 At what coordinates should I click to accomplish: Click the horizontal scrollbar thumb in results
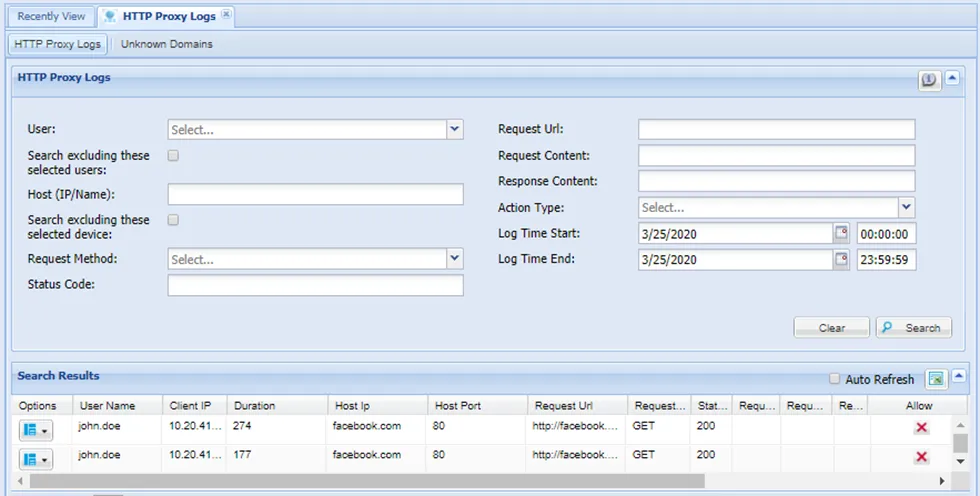click(367, 480)
